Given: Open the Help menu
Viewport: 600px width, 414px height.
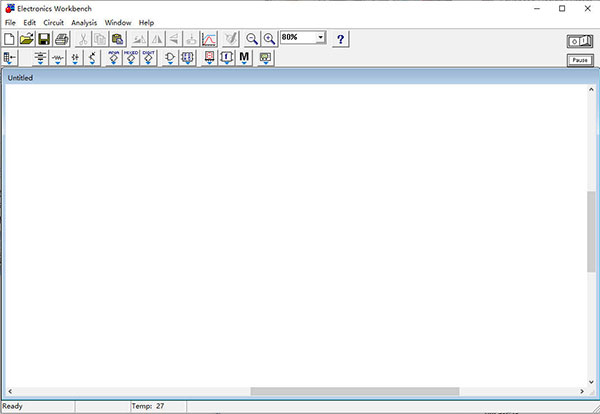Looking at the screenshot, I should pos(146,23).
